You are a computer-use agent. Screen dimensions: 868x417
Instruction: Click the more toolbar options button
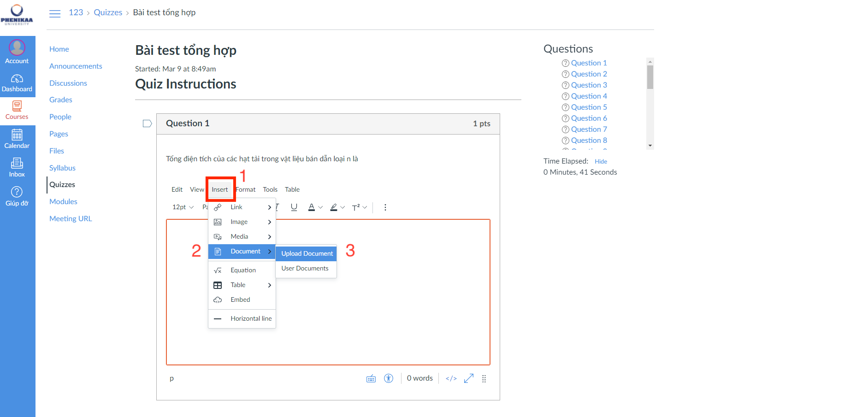[x=385, y=207]
